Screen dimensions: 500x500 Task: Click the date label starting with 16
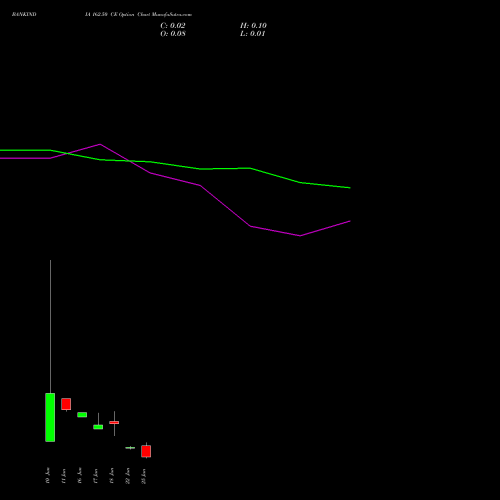tap(80, 476)
